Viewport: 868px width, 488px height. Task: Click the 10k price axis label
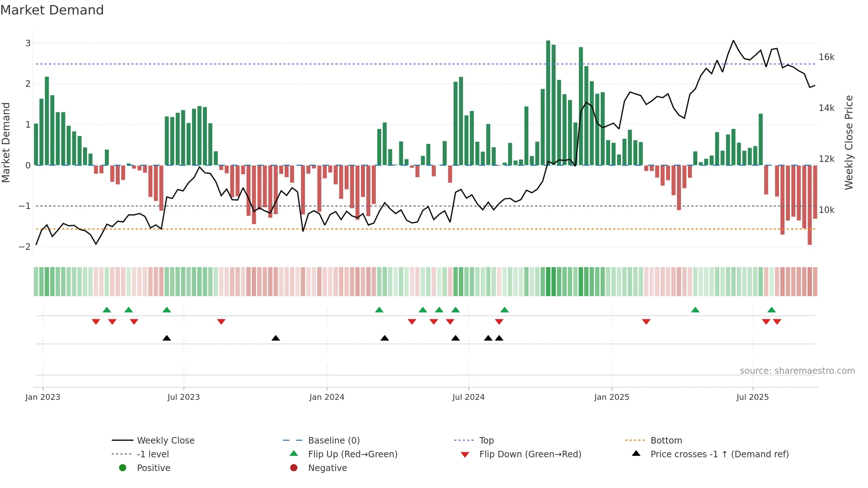click(827, 210)
